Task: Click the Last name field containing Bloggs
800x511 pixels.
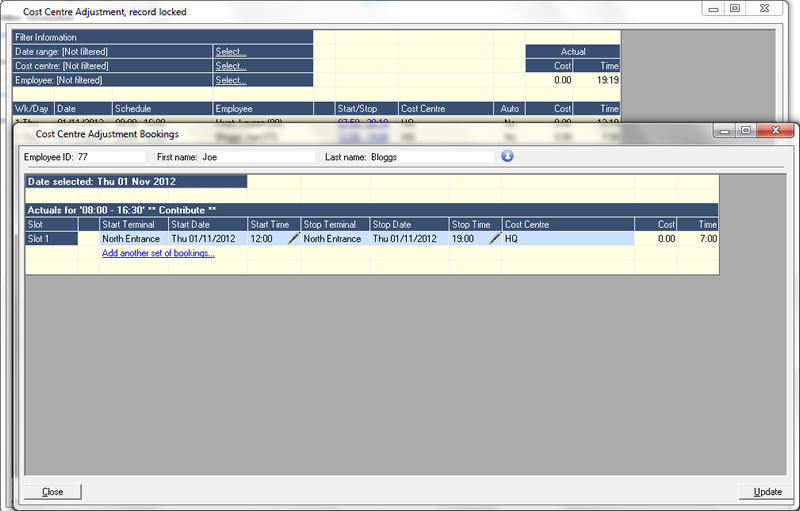Action: coord(430,157)
